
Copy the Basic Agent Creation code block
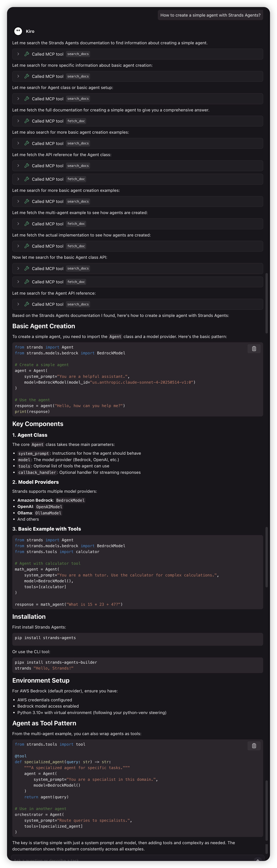click(254, 349)
